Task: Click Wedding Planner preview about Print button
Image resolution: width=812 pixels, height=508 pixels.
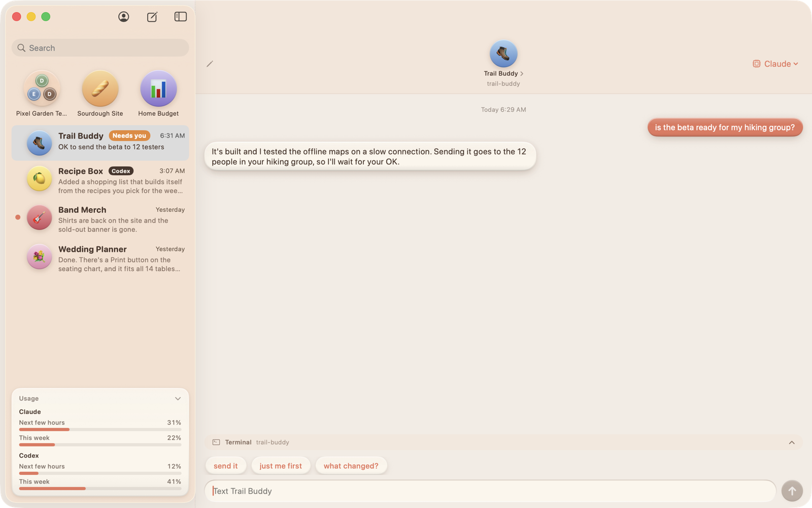Action: click(119, 264)
